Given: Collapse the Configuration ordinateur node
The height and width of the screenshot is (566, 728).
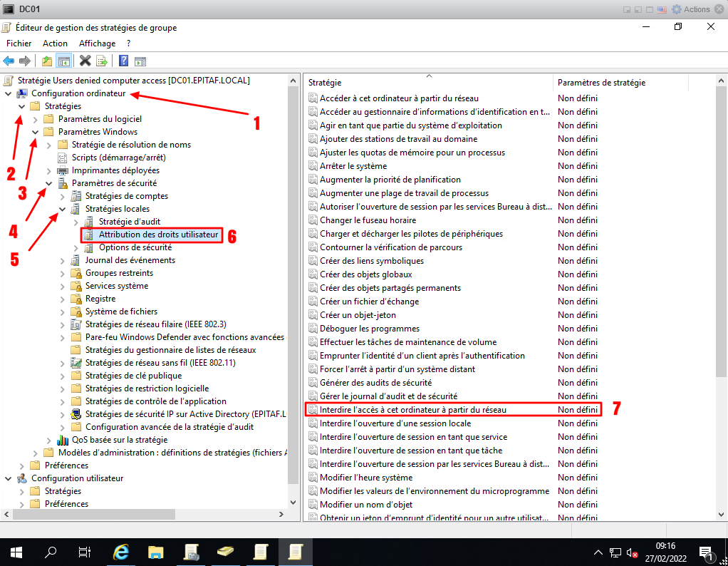Looking at the screenshot, I should [8, 93].
